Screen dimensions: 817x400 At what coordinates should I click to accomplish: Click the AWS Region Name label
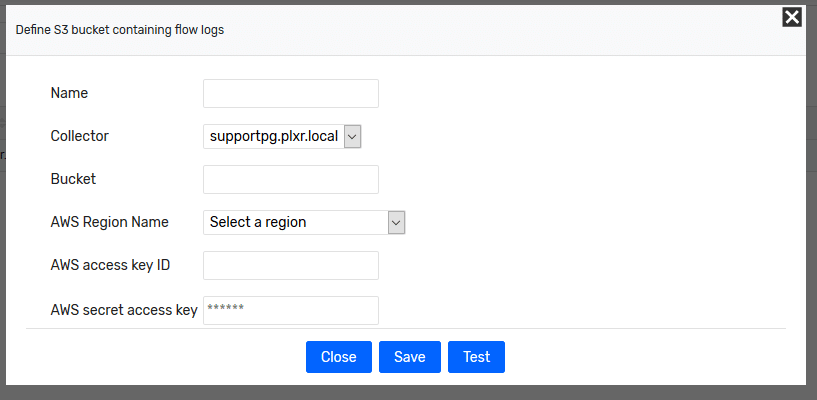(x=109, y=222)
